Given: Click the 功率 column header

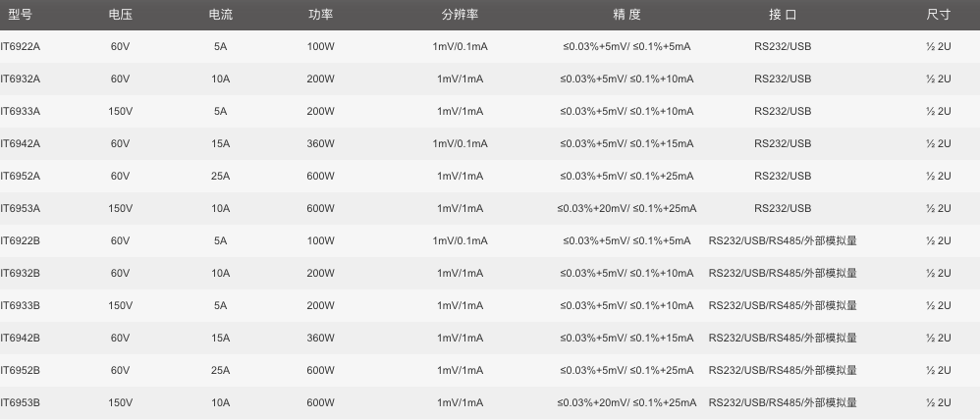Looking at the screenshot, I should (x=320, y=15).
